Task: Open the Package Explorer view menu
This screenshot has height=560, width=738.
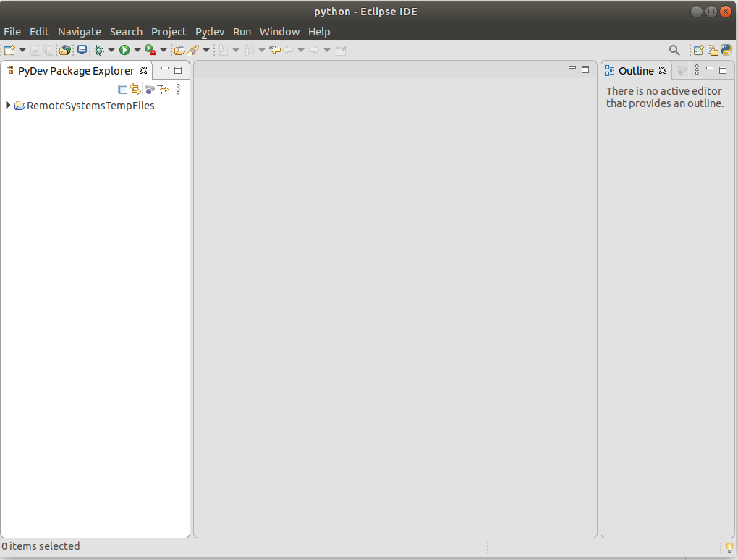Action: coord(178,89)
